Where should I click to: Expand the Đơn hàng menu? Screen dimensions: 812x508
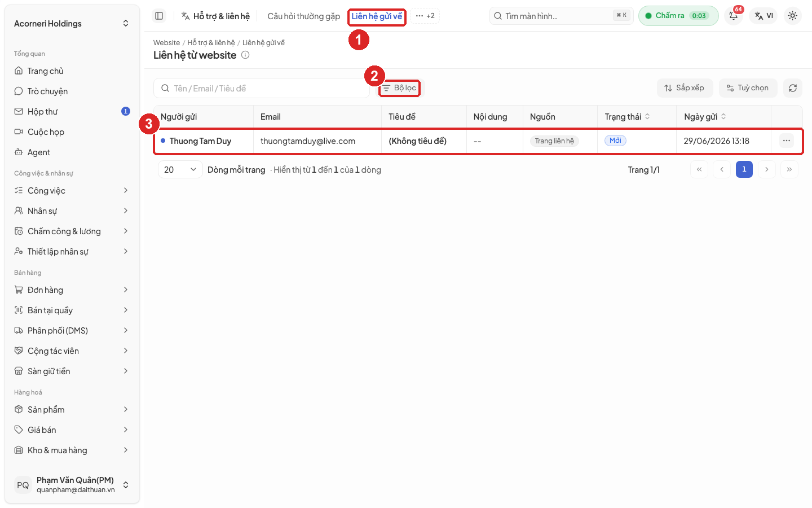[x=72, y=290]
